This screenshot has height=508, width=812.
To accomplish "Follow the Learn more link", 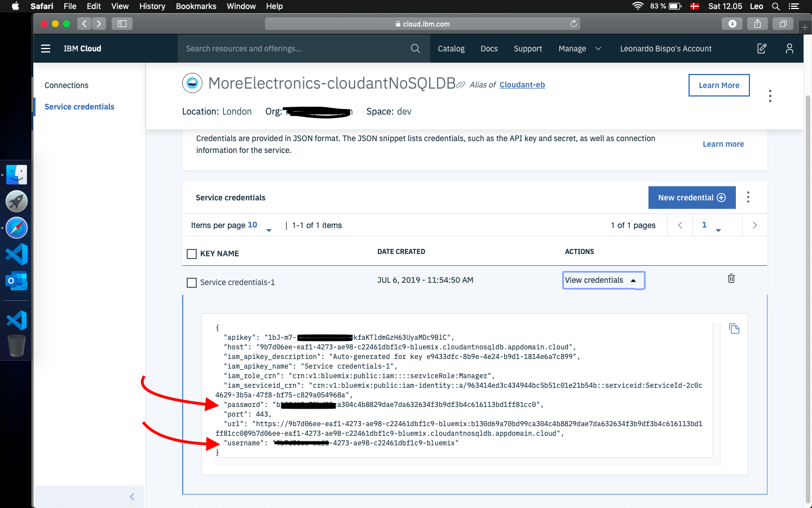I will [723, 144].
